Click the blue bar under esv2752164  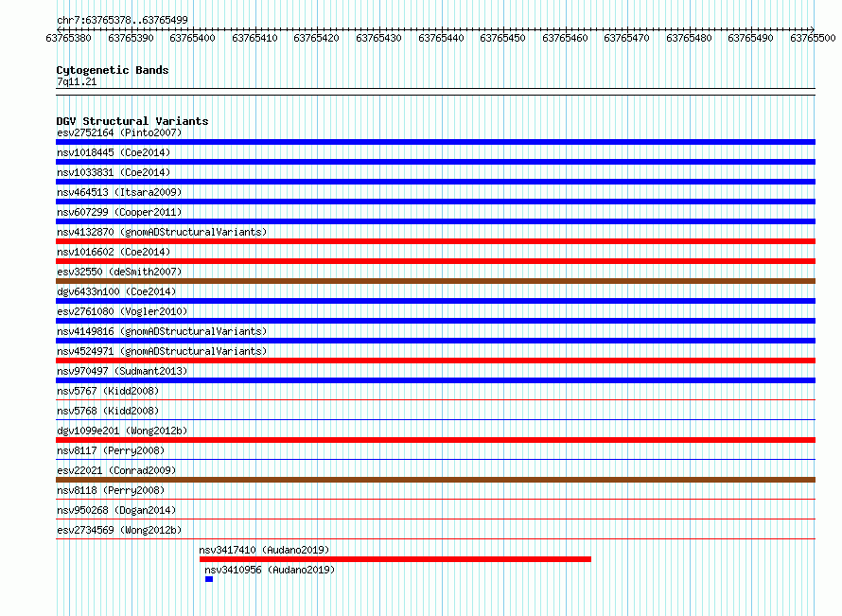coord(435,142)
